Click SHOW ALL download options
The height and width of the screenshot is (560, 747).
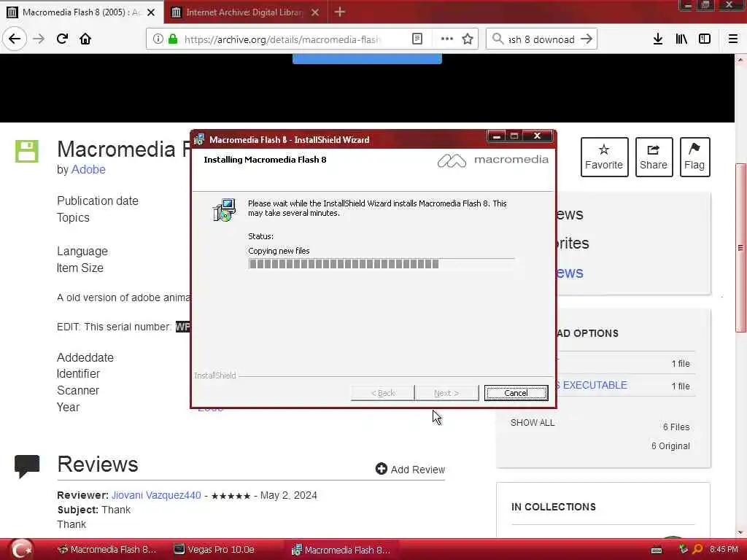533,422
